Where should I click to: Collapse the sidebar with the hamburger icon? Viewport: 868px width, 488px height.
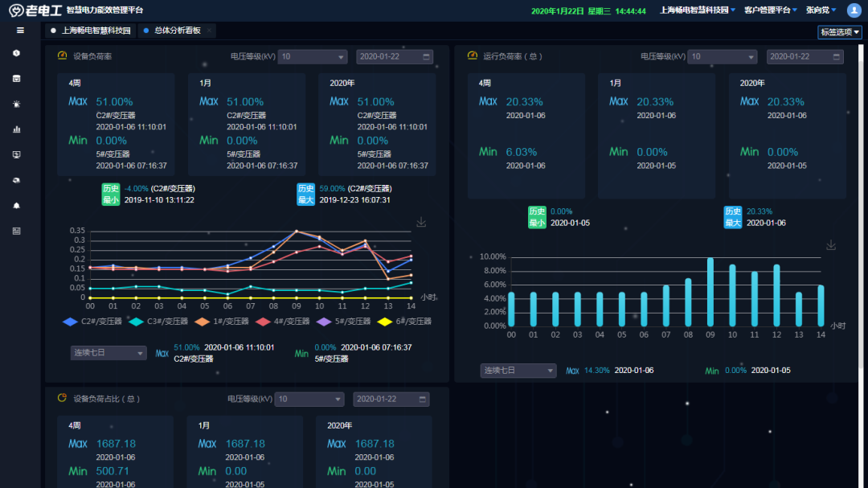pos(20,31)
